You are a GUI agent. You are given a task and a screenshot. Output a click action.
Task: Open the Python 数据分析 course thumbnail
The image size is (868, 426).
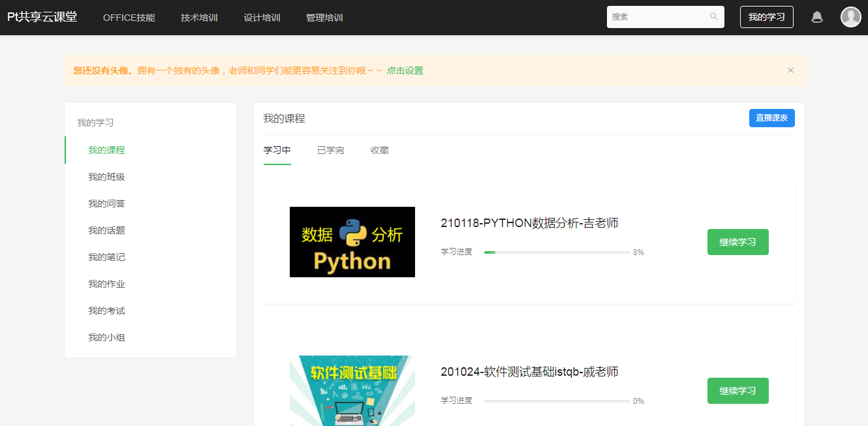pyautogui.click(x=352, y=242)
